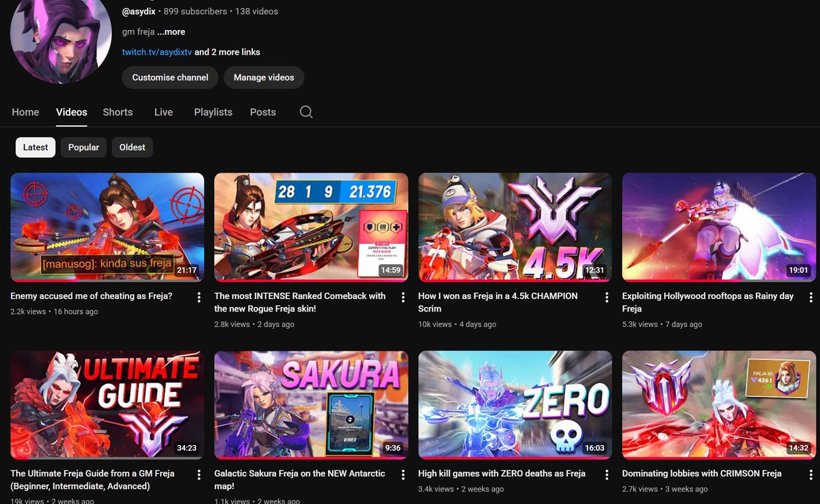The width and height of the screenshot is (820, 504).
Task: Sort videos by Popular
Action: click(83, 147)
